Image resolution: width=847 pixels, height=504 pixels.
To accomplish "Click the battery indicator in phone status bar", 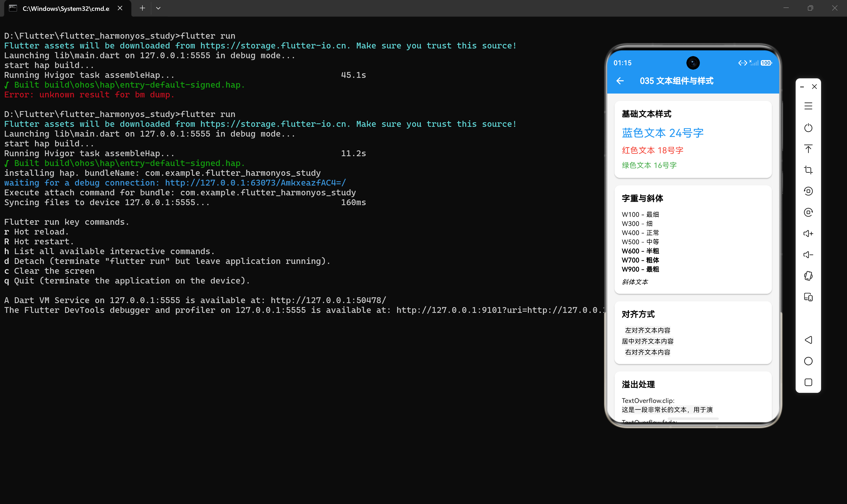I will point(766,63).
